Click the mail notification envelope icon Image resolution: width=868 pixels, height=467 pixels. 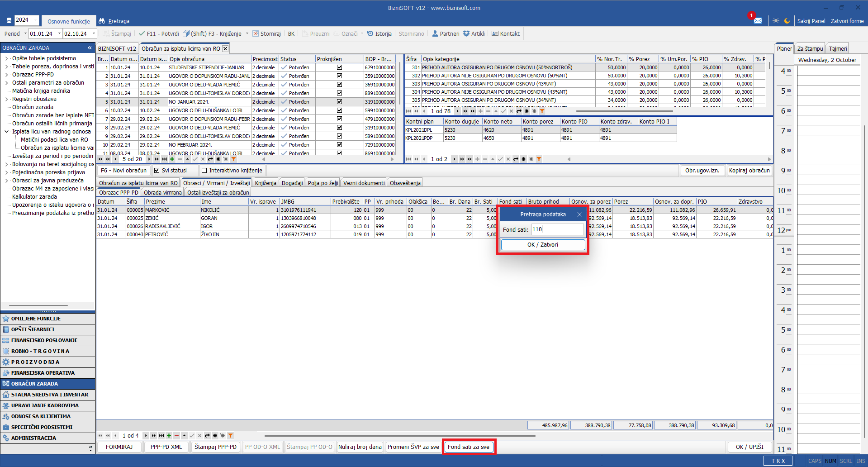[758, 21]
